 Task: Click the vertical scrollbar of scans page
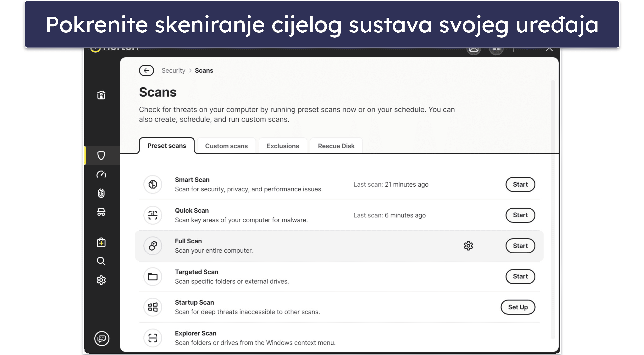pyautogui.click(x=553, y=210)
